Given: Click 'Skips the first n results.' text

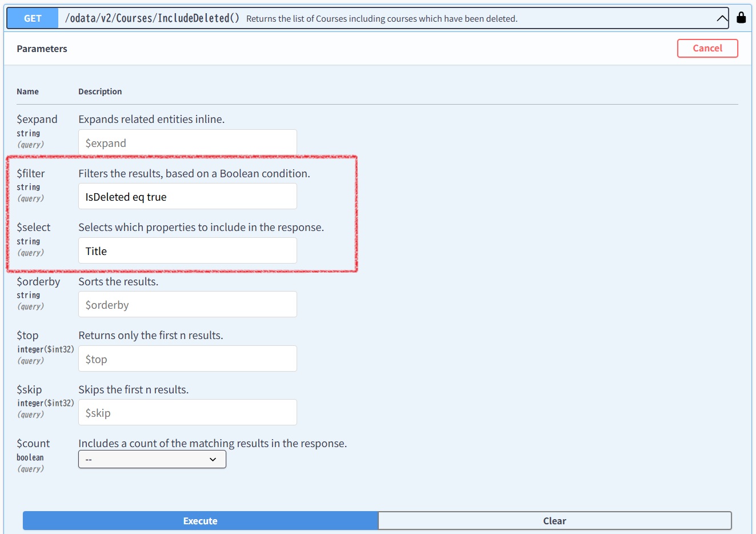Looking at the screenshot, I should click(134, 389).
